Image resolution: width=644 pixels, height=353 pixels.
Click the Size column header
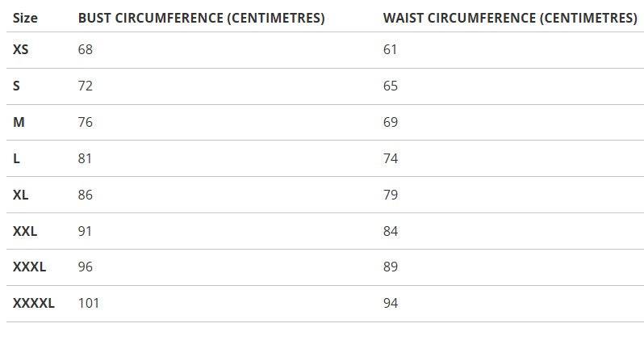(x=25, y=18)
